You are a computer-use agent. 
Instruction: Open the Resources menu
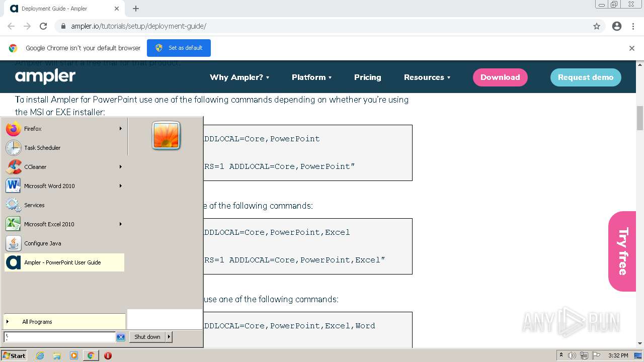[427, 77]
